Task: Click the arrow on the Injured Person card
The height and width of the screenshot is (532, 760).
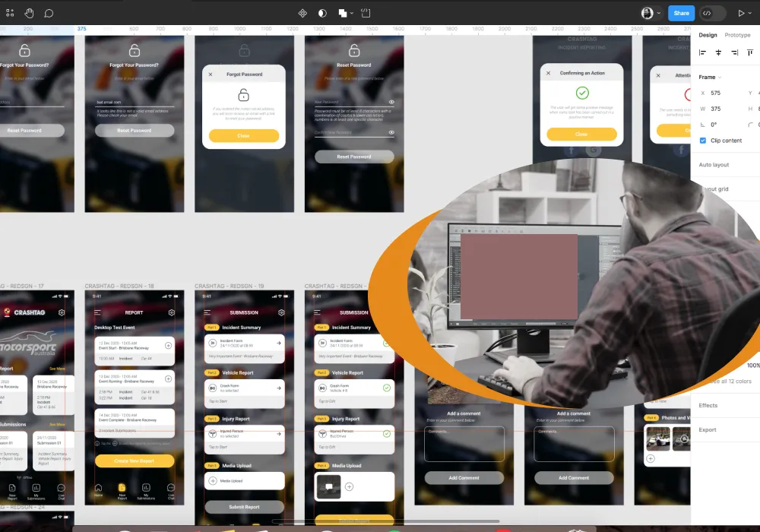Action: [279, 434]
